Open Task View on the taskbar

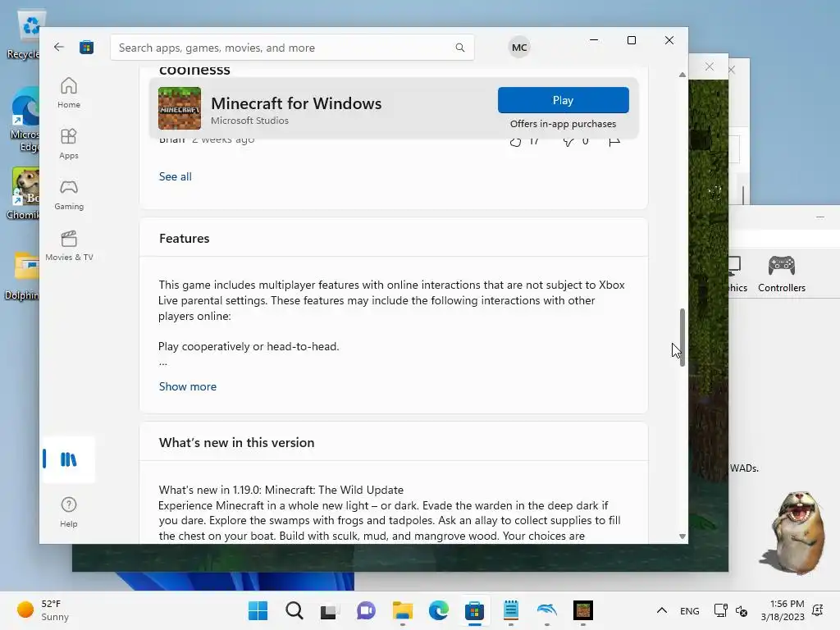[x=330, y=610]
